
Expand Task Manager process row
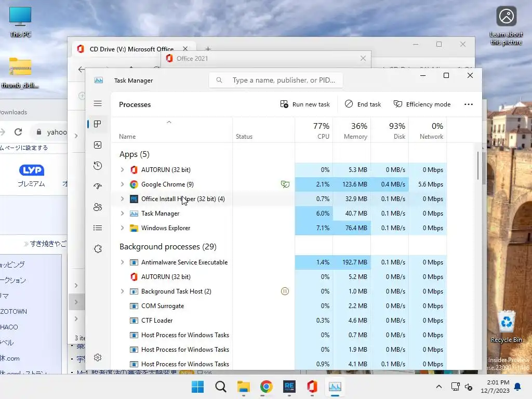(x=123, y=214)
